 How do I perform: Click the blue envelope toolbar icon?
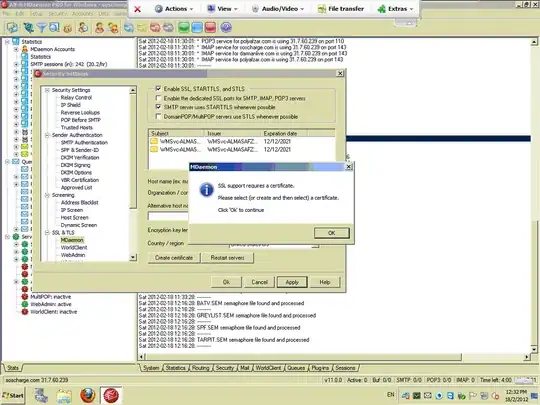197,28
